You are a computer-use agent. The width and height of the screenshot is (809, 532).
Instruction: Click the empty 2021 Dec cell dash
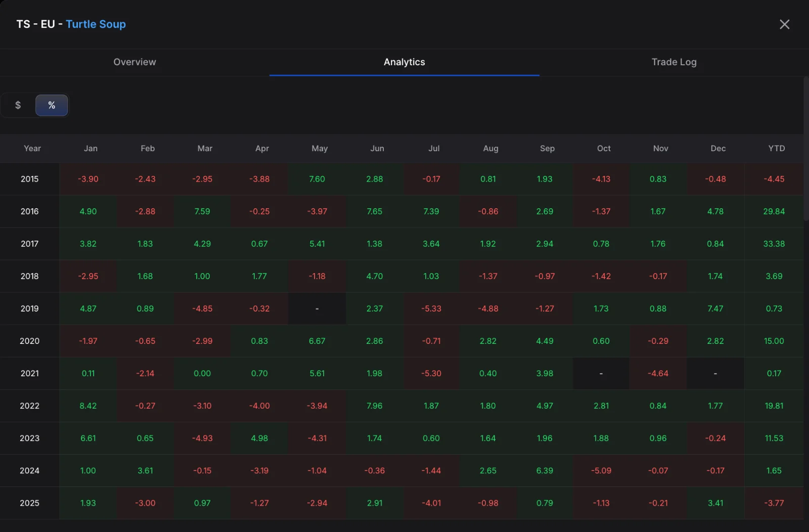pyautogui.click(x=715, y=373)
